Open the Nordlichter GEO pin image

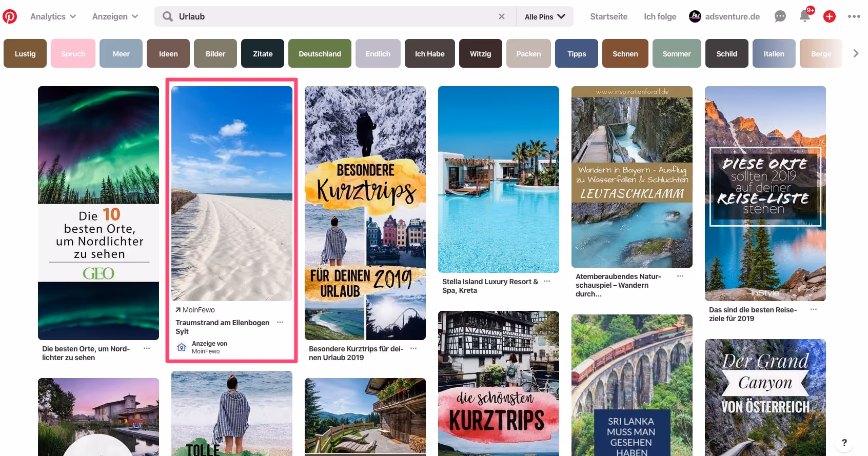98,213
